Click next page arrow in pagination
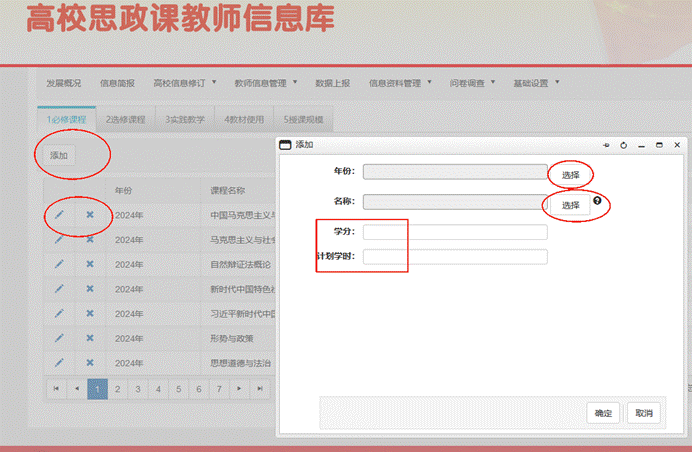Screen dimensions: 692x452 coord(237,388)
